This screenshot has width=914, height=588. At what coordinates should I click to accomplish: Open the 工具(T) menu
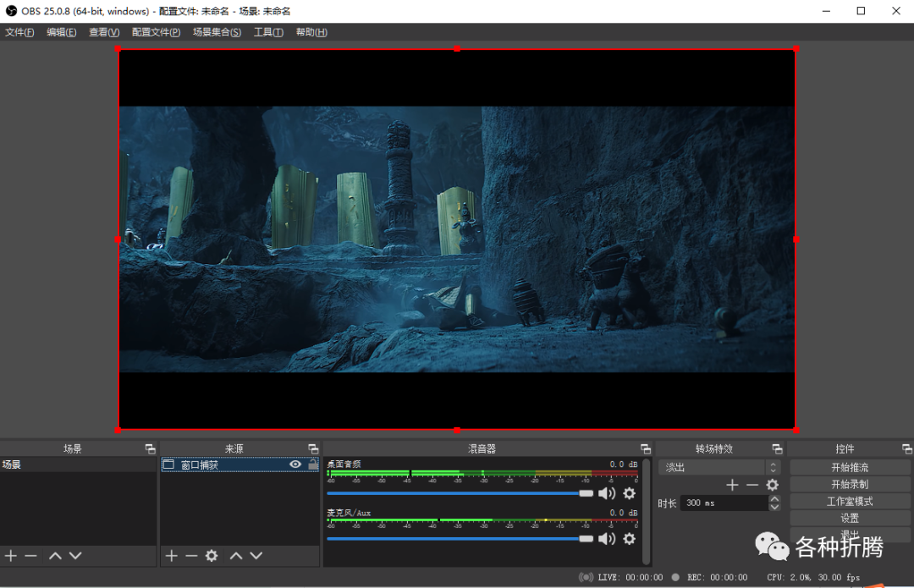[x=268, y=32]
